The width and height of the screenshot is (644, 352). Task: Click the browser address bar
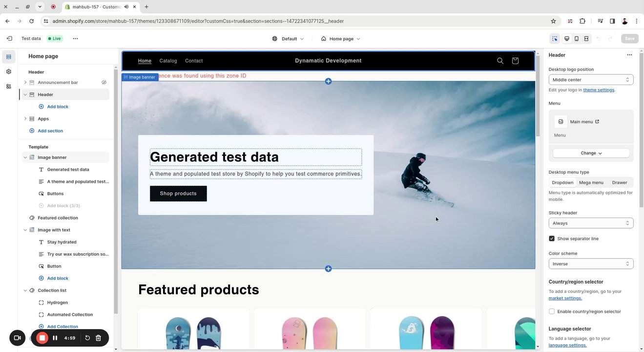click(293, 21)
